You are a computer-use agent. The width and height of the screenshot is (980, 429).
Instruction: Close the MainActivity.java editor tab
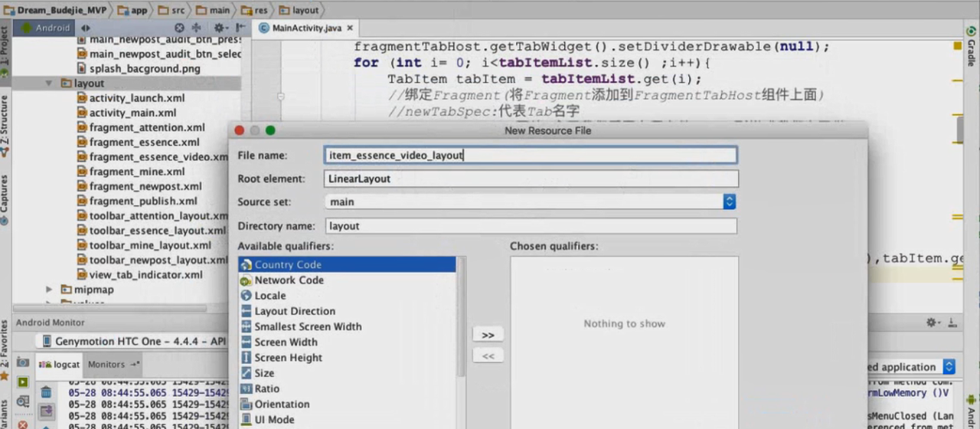click(350, 28)
